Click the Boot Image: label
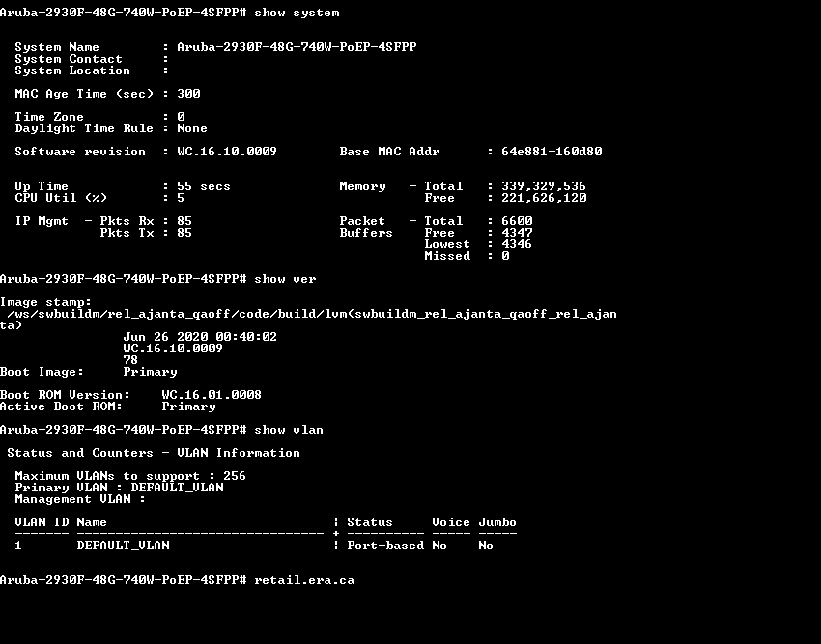This screenshot has width=821, height=644. [42, 372]
